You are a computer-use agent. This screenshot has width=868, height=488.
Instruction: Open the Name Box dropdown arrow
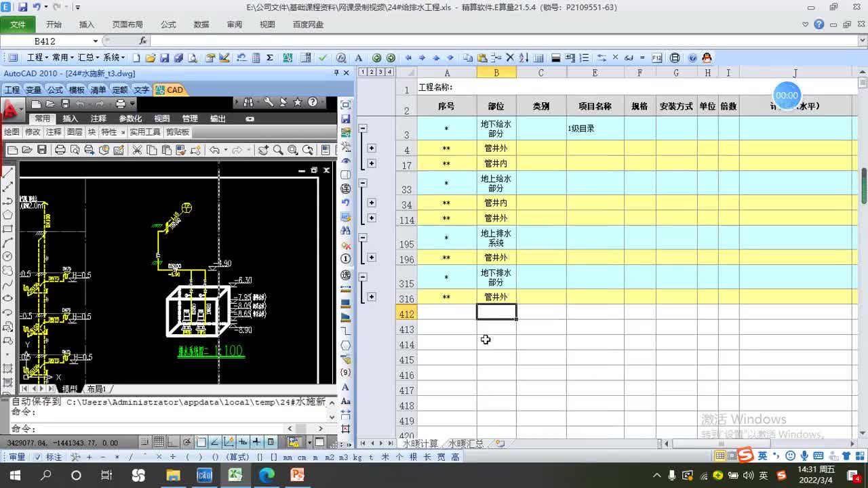tap(96, 41)
